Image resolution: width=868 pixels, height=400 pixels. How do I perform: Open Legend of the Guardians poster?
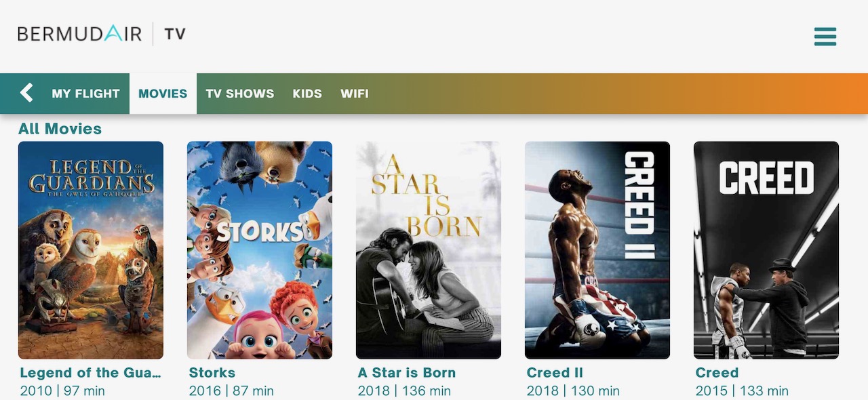point(91,250)
